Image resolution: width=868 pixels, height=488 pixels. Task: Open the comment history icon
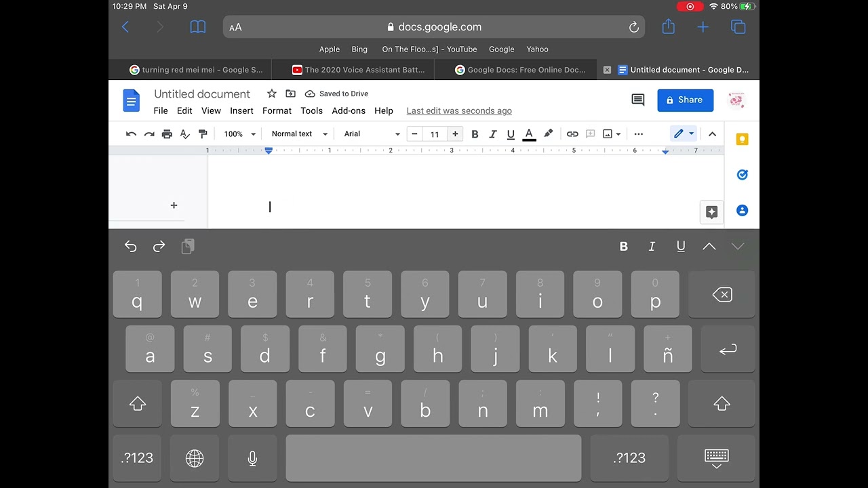pyautogui.click(x=638, y=100)
